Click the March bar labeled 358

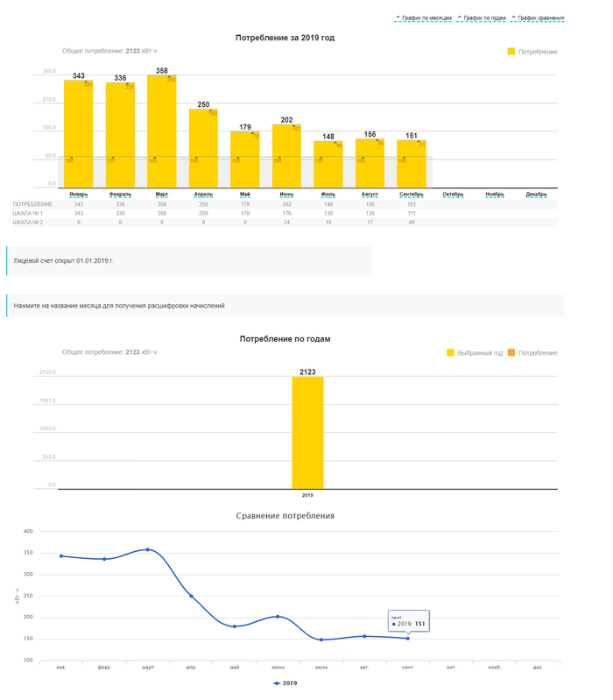pos(162,131)
